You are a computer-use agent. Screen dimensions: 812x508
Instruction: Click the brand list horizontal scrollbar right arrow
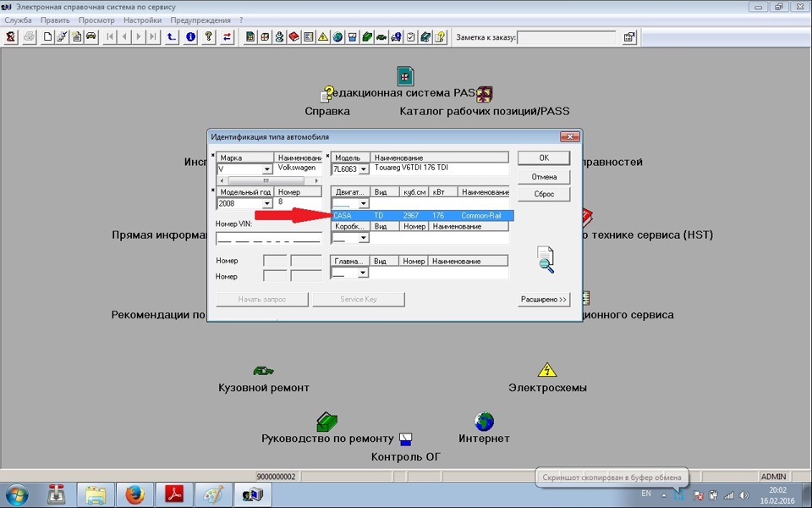point(316,181)
